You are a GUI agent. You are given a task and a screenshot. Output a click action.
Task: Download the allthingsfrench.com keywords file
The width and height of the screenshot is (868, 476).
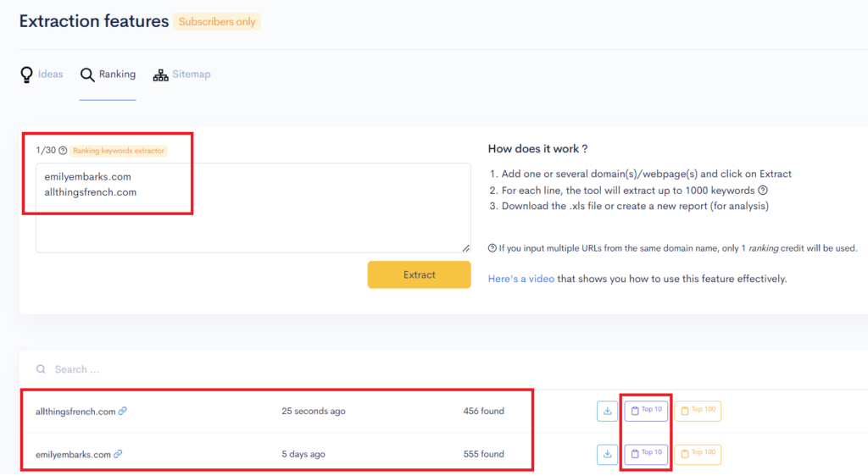tap(607, 412)
